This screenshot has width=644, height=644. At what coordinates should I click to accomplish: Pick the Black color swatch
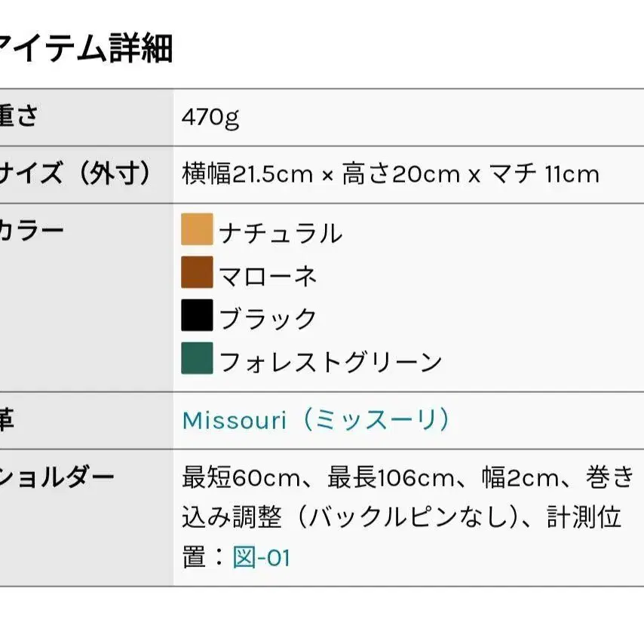pos(197,315)
